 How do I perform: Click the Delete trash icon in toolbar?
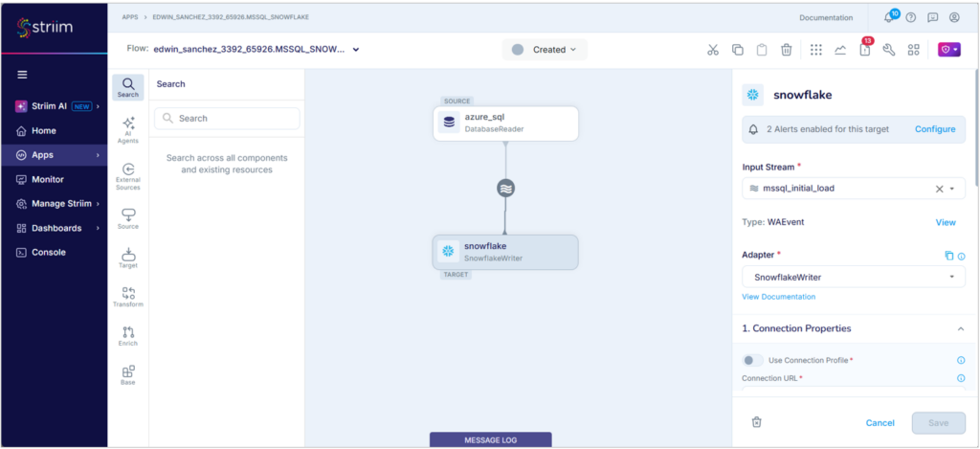(787, 50)
